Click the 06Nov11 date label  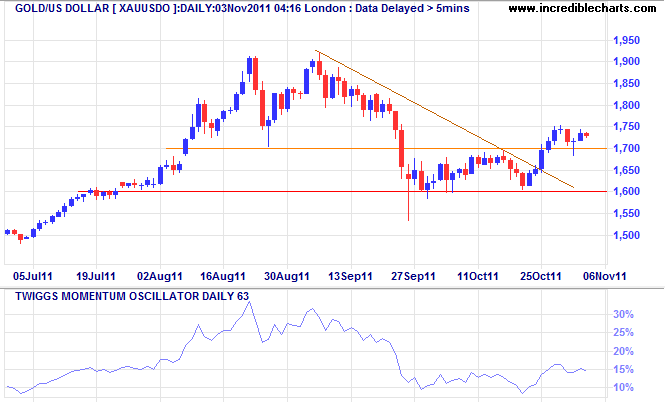click(605, 277)
